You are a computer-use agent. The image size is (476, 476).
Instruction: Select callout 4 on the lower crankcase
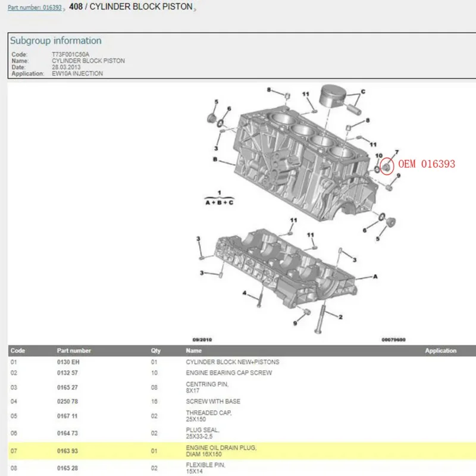(x=245, y=293)
